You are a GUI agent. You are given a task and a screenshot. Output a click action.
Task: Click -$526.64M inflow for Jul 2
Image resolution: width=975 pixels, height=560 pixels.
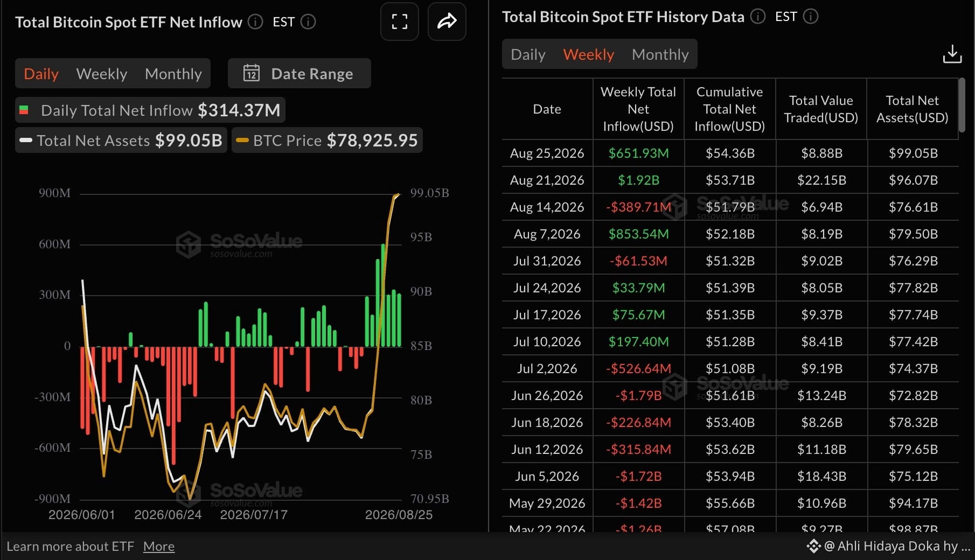coord(638,368)
